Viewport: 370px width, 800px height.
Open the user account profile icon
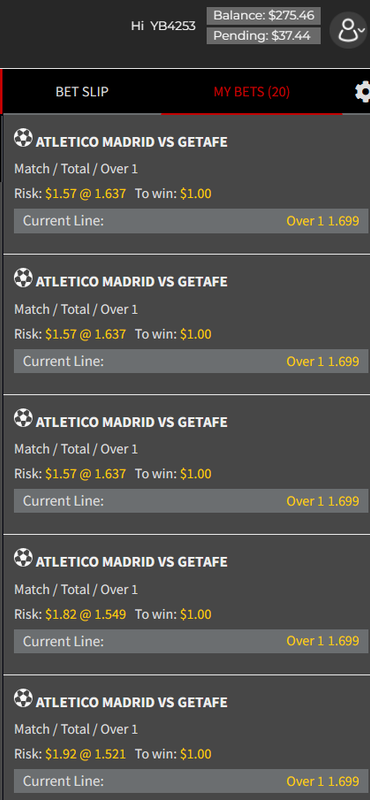(x=348, y=30)
